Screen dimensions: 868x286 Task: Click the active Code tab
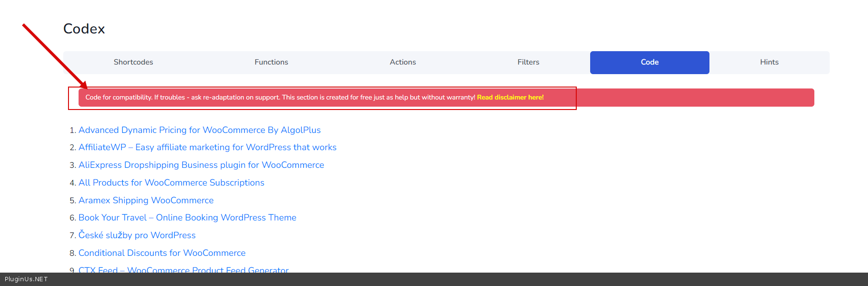click(649, 62)
